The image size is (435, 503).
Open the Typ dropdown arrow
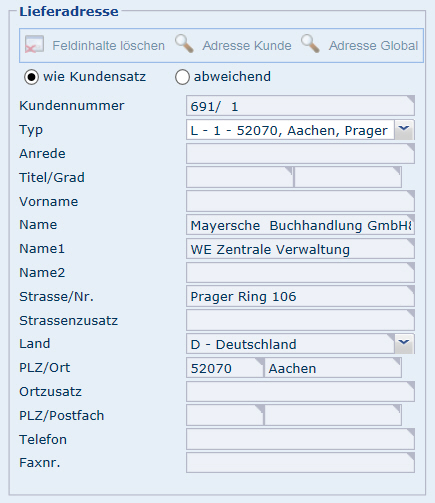coord(404,130)
